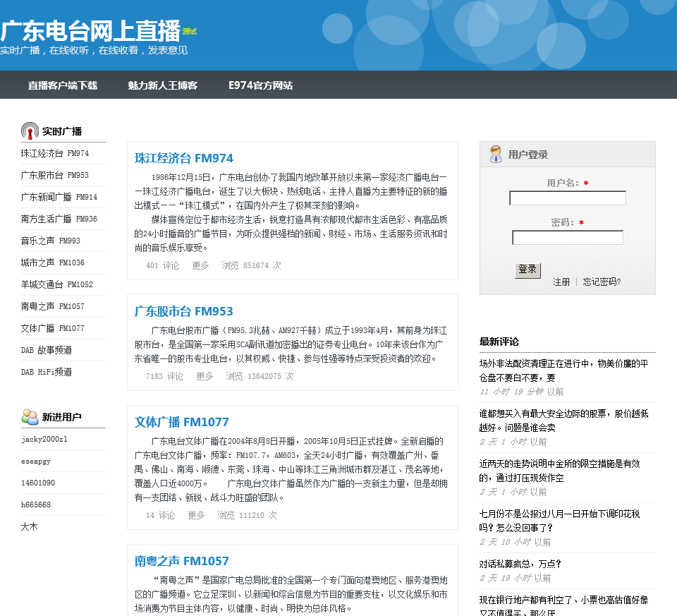The height and width of the screenshot is (616, 677).
Task: Open the 南粤之声 FM1057 article heading
Action: [x=181, y=561]
